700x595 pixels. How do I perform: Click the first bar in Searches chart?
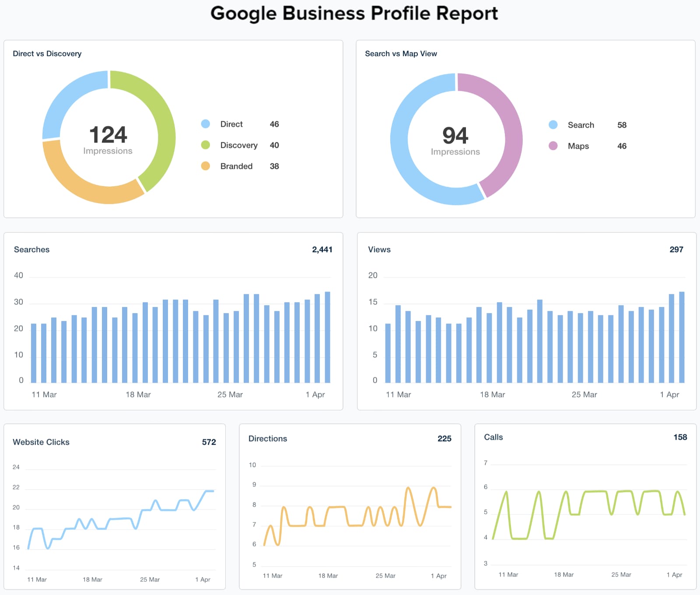click(34, 353)
